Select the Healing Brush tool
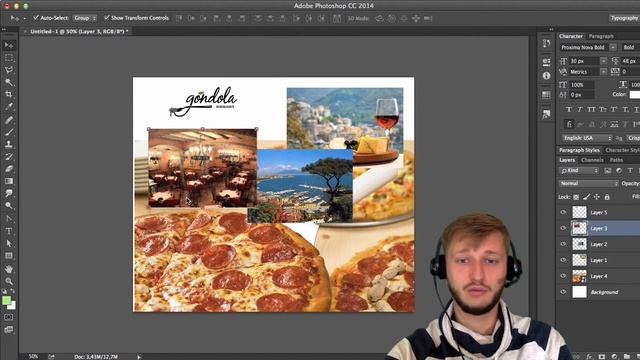Image resolution: width=640 pixels, height=360 pixels. click(x=9, y=120)
